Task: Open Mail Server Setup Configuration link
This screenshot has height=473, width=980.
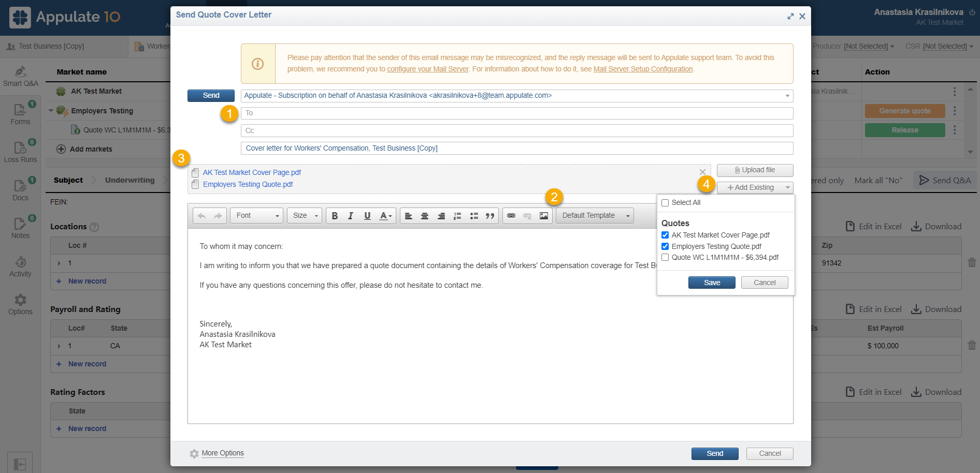Action: coord(643,69)
